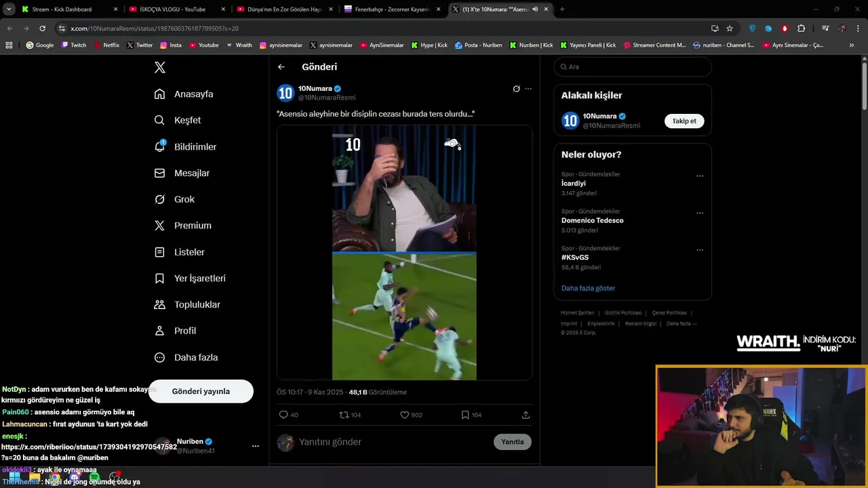Open Keşfet in the X sidebar

click(x=178, y=120)
